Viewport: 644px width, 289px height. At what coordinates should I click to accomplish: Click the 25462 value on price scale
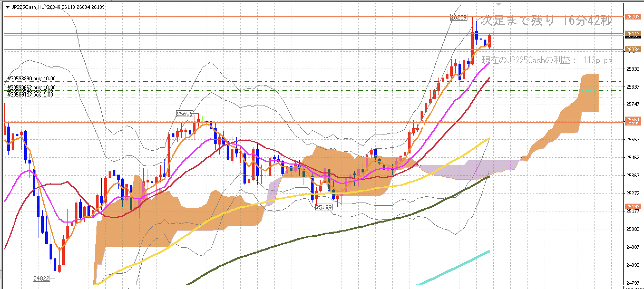click(633, 157)
